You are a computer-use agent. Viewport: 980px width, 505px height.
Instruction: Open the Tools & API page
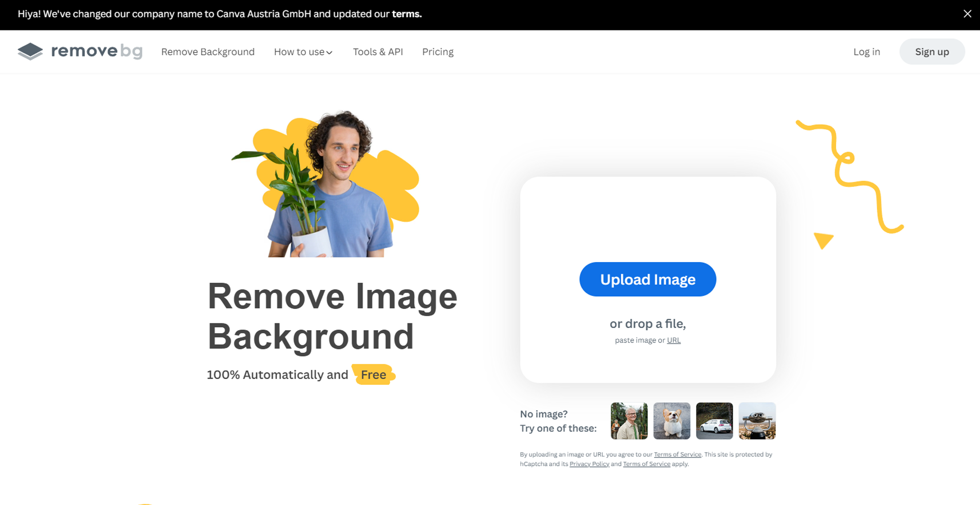[x=378, y=52]
